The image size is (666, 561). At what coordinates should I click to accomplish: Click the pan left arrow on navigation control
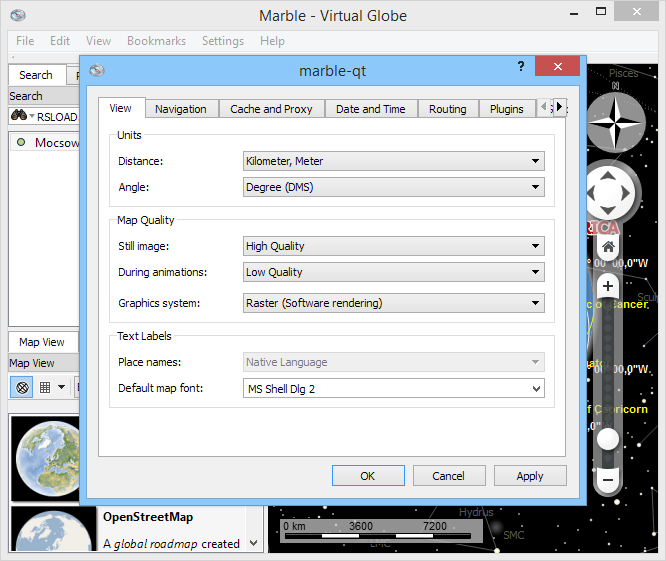(591, 193)
